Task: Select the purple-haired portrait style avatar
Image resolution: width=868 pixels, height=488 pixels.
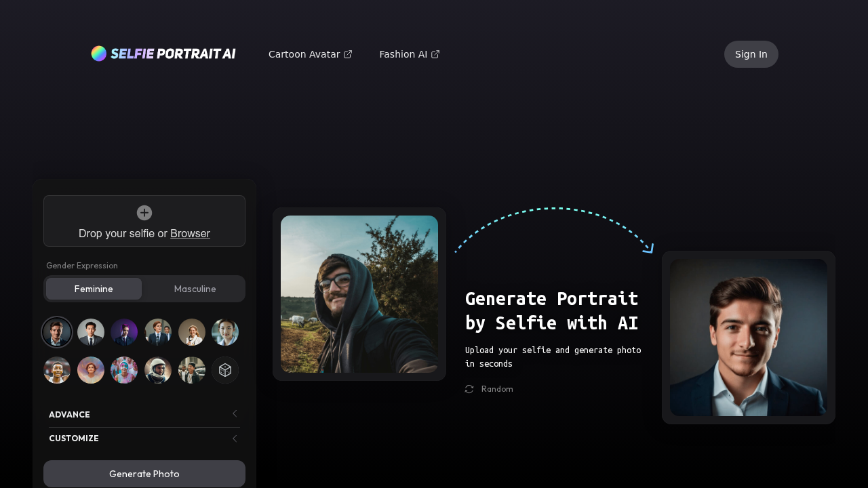Action: click(x=124, y=332)
